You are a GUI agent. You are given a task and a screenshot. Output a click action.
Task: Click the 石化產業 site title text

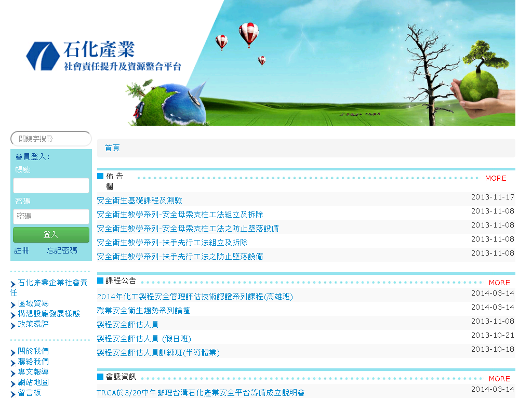(x=99, y=49)
